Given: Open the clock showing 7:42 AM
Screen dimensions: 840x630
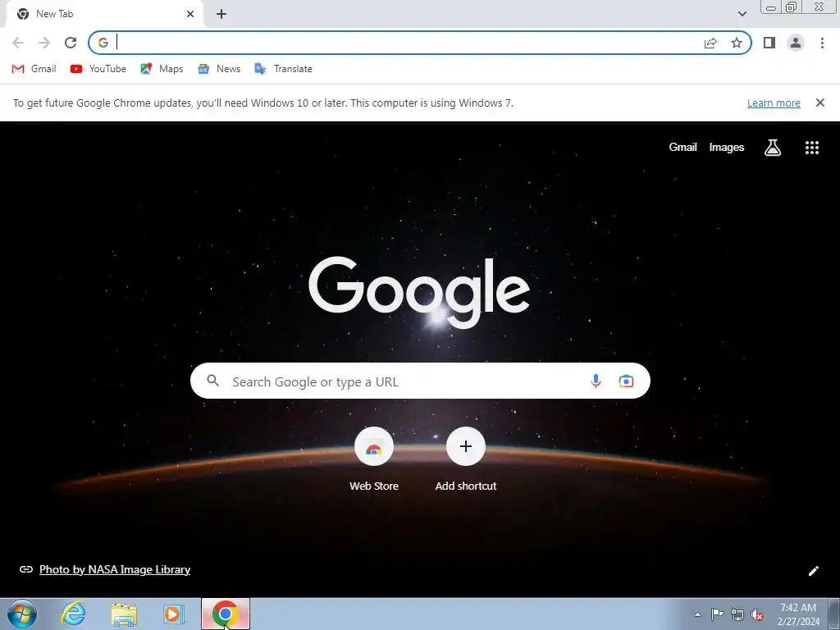Looking at the screenshot, I should point(798,614).
